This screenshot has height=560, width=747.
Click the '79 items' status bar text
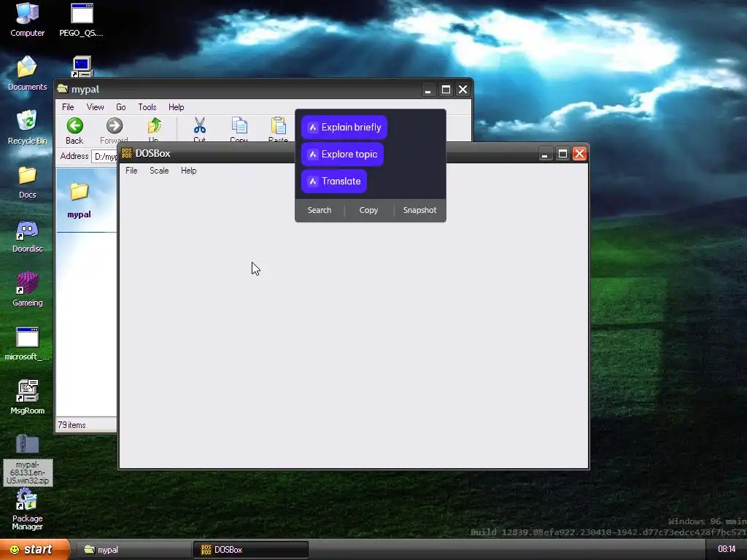click(72, 425)
